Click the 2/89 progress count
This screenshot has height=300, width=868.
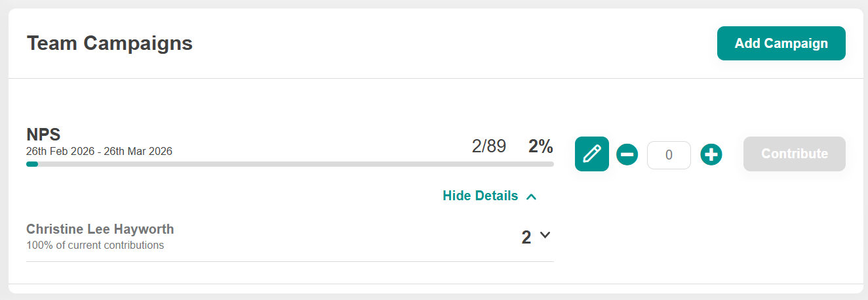click(x=488, y=146)
